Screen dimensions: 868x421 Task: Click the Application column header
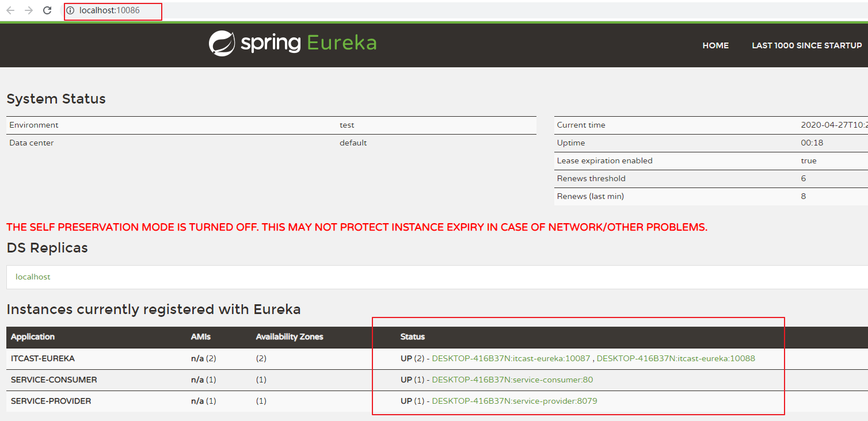(x=33, y=336)
